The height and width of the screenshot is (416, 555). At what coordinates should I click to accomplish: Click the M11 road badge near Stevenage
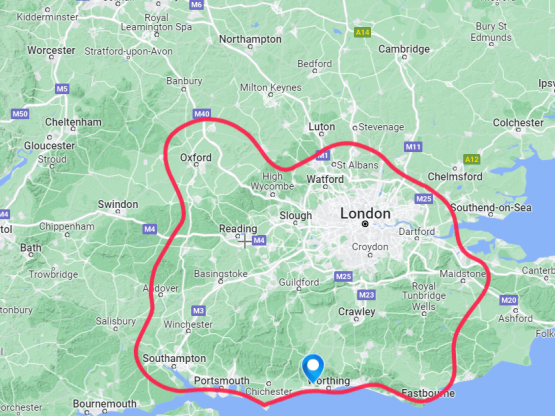413,147
